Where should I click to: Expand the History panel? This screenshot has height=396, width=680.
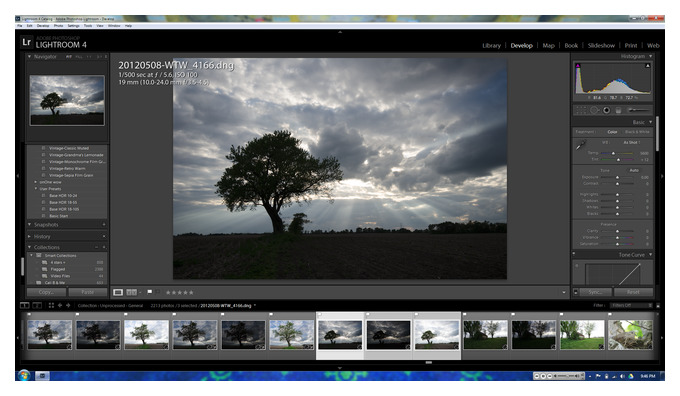(29, 236)
